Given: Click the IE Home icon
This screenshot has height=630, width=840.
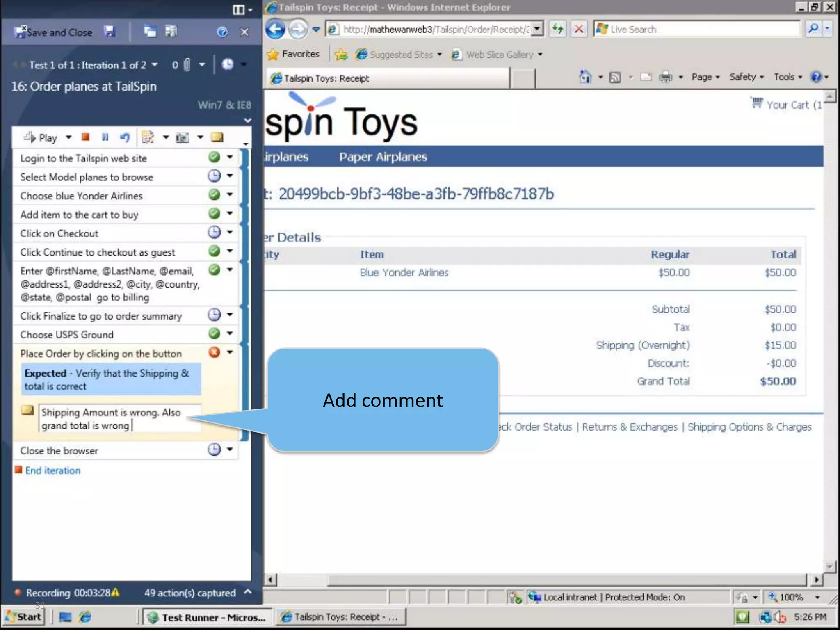Looking at the screenshot, I should 585,77.
